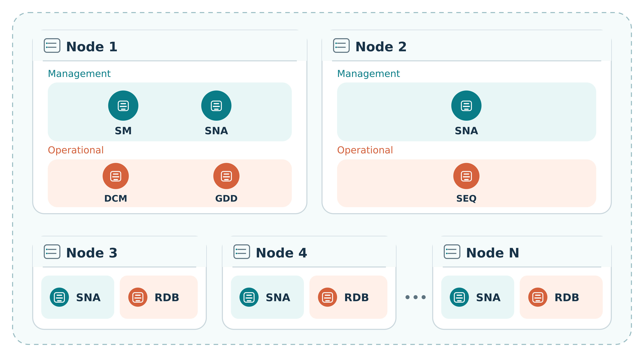Click the Operational label in Node 2
The height and width of the screenshot is (357, 644).
pos(365,150)
